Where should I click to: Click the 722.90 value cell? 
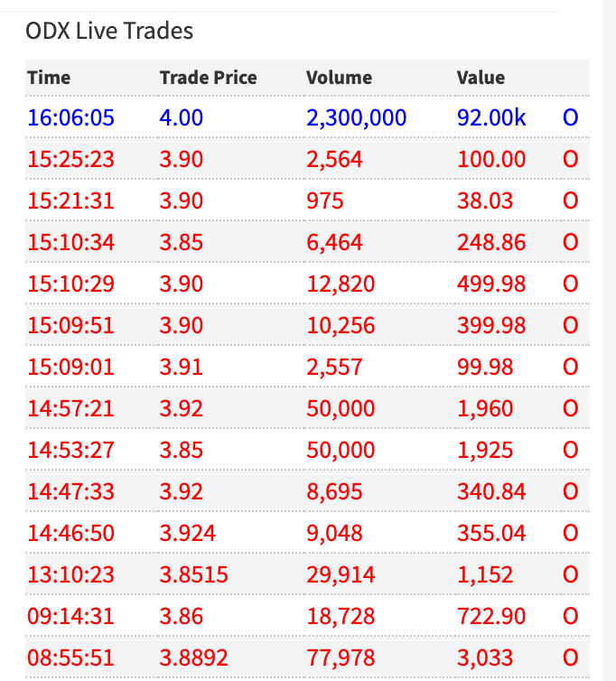click(491, 616)
